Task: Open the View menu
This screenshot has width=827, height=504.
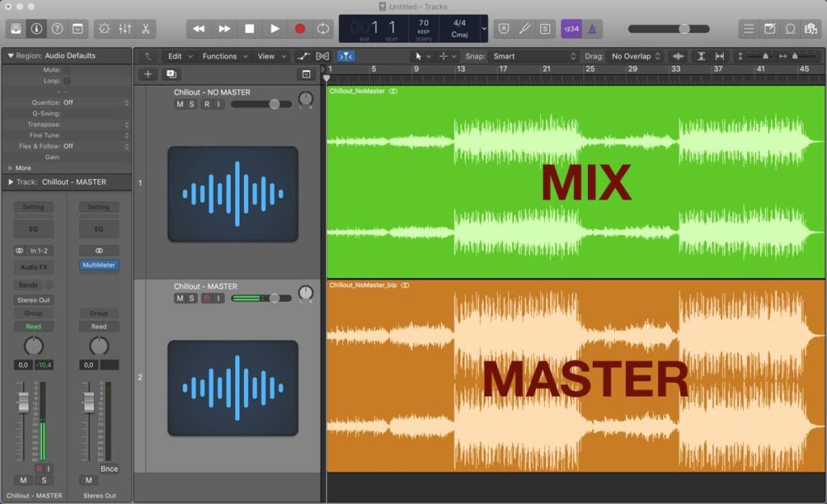Action: click(x=271, y=57)
